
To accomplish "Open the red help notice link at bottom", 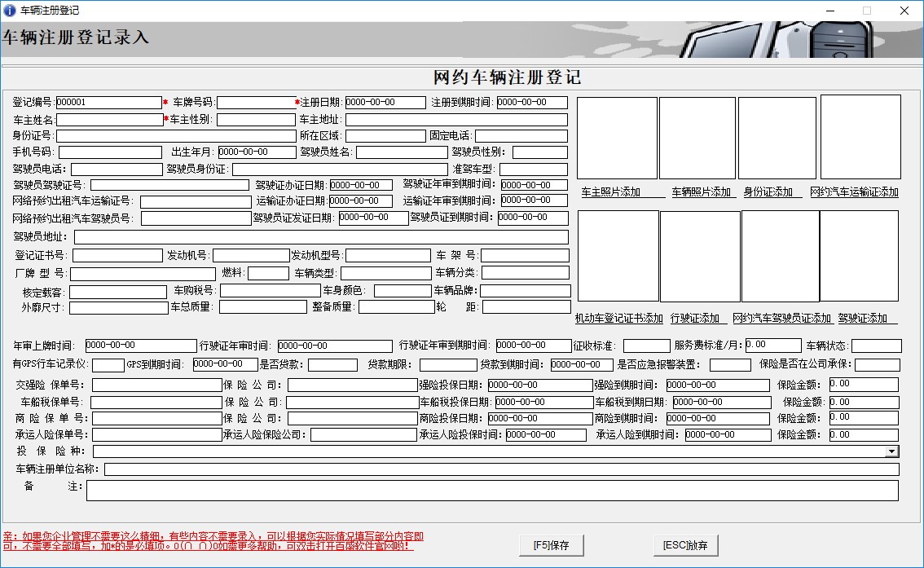I will (x=213, y=541).
